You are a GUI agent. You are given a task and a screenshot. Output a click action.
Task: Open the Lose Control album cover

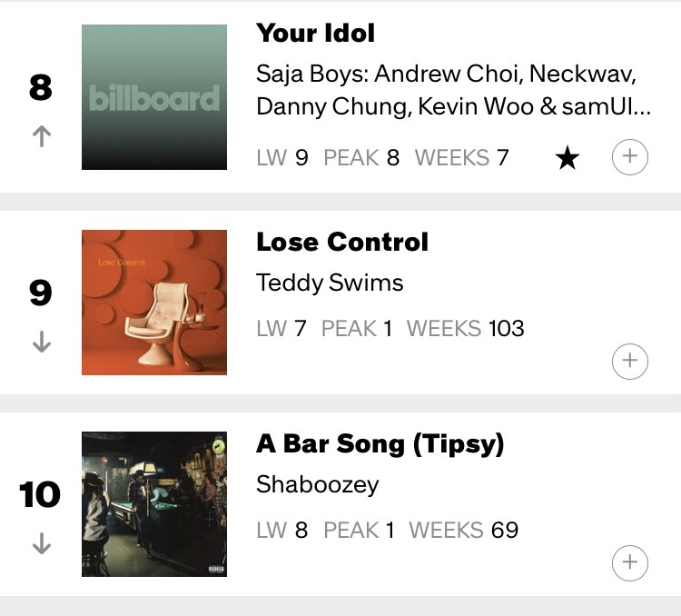pyautogui.click(x=154, y=303)
